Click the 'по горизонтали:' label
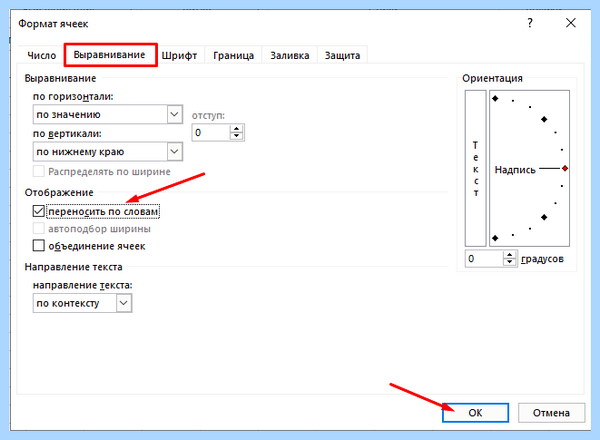 click(73, 96)
